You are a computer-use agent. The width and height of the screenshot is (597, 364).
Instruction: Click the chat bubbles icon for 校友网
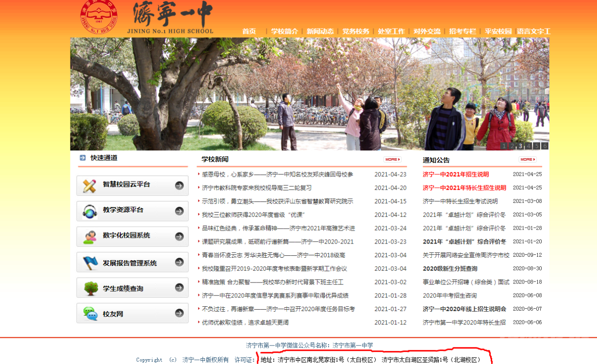90,314
